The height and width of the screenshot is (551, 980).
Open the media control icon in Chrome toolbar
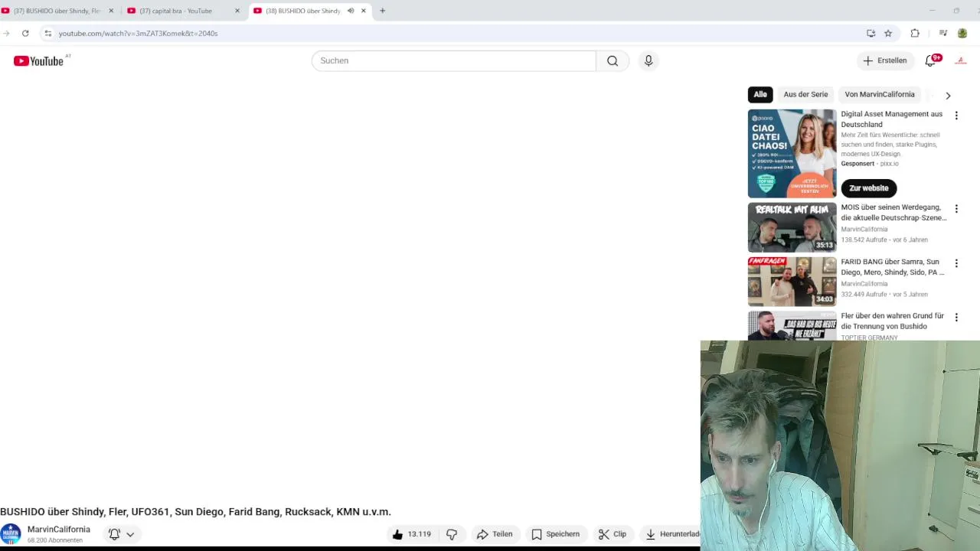943,33
